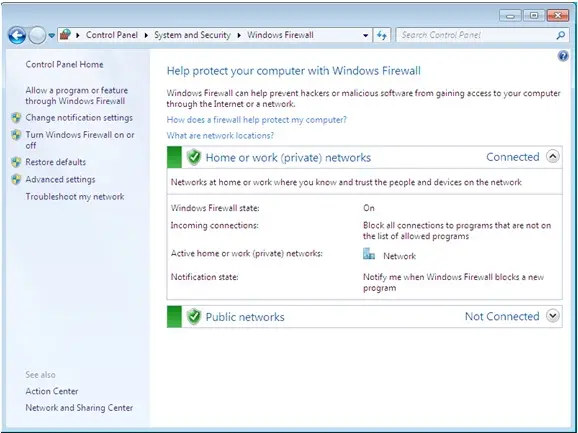Screen dimensions: 578x433
Task: Open Network and Sharing Center link
Action: (x=79, y=408)
